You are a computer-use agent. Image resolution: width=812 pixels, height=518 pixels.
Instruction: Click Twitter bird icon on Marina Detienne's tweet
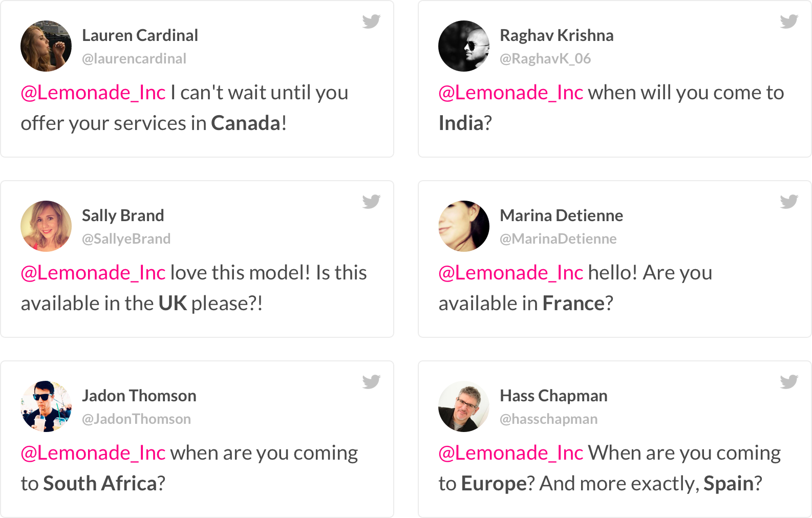pos(789,202)
